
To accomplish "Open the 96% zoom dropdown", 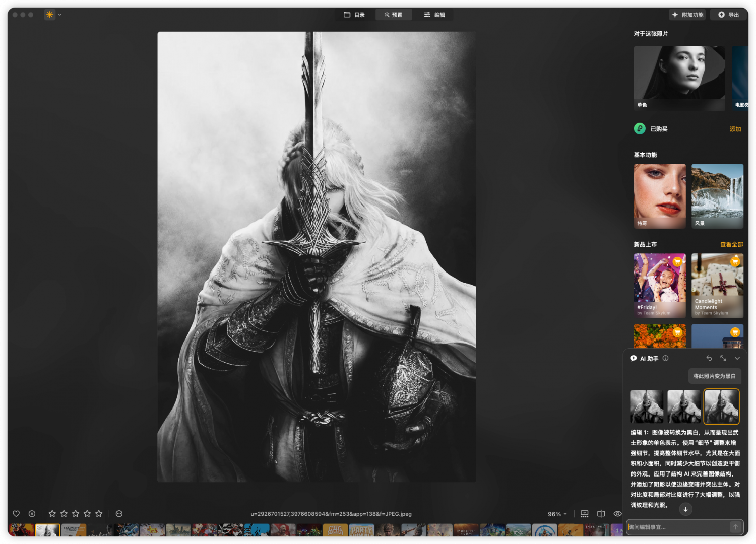I will 557,514.
